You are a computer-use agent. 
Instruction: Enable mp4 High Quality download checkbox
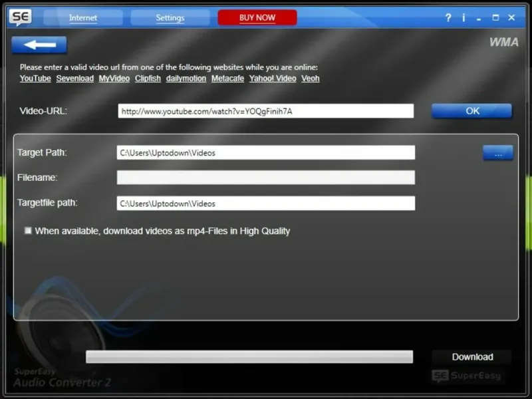tap(28, 231)
